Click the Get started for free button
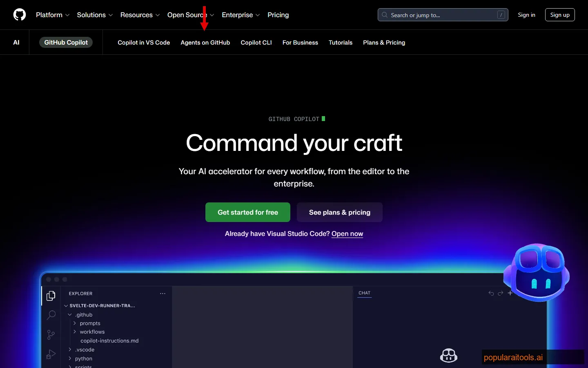The image size is (588, 368). click(x=247, y=212)
